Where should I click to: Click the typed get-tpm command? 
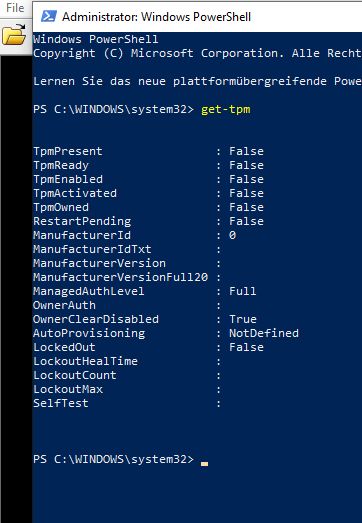point(226,110)
